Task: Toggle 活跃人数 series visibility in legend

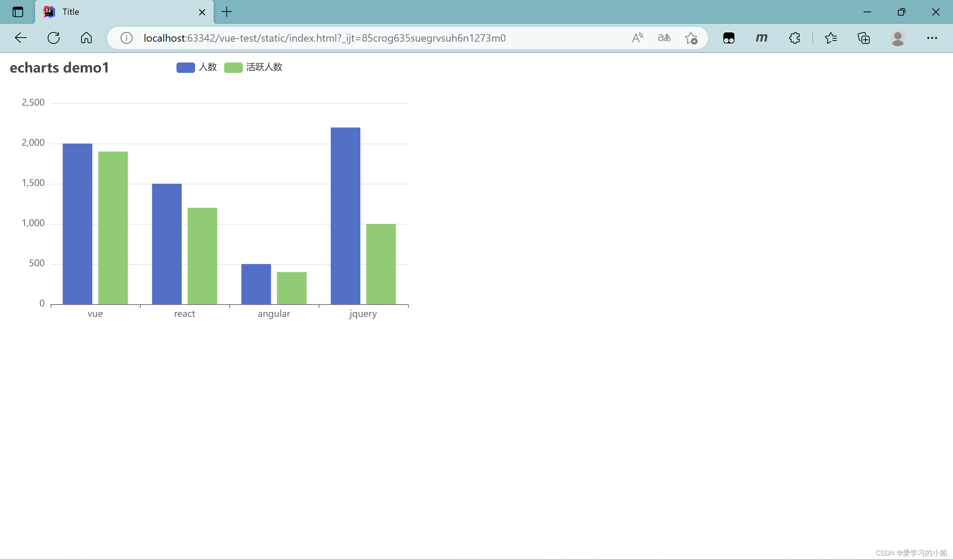Action: 254,67
